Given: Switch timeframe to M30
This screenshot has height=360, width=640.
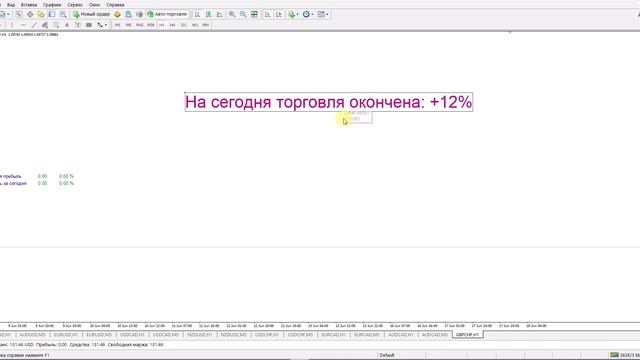Looking at the screenshot, I should click(x=151, y=25).
